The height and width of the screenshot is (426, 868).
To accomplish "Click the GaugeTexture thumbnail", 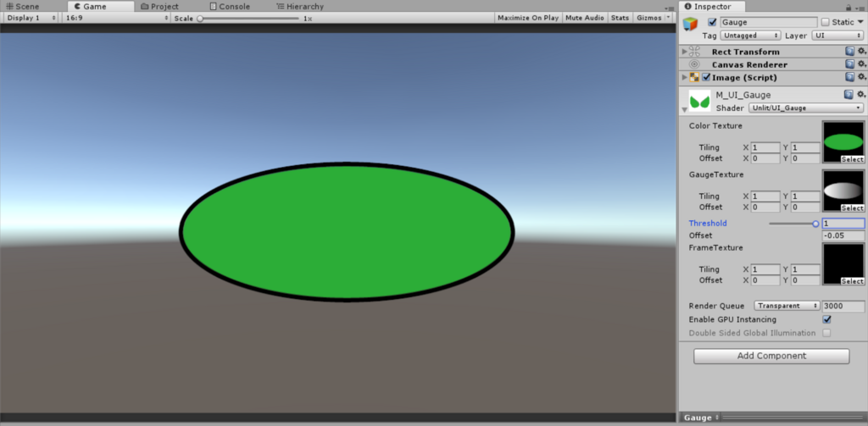I will pyautogui.click(x=843, y=191).
